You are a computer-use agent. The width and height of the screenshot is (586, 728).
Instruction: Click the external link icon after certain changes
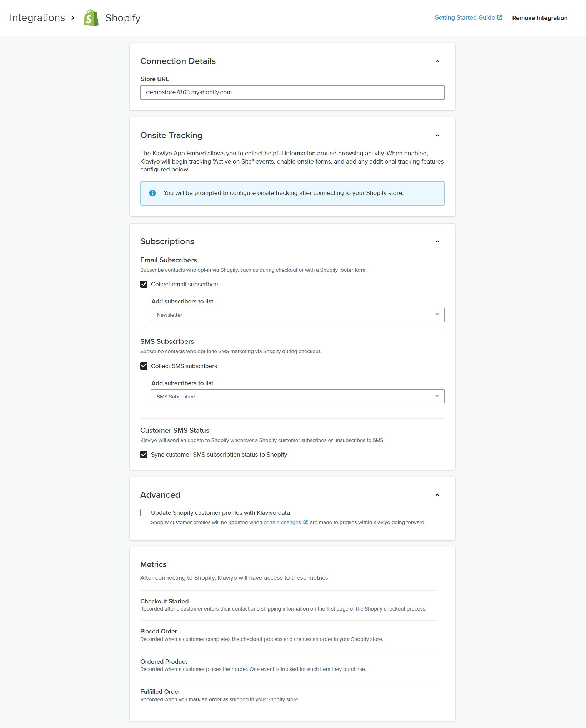pos(305,522)
